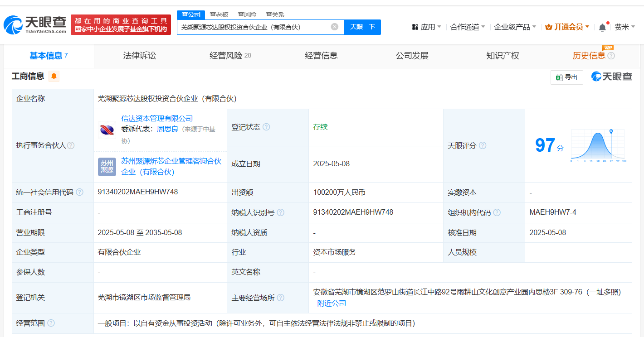The image size is (644, 337).
Task: Click the Tianyancha logo in header
Action: click(x=35, y=24)
